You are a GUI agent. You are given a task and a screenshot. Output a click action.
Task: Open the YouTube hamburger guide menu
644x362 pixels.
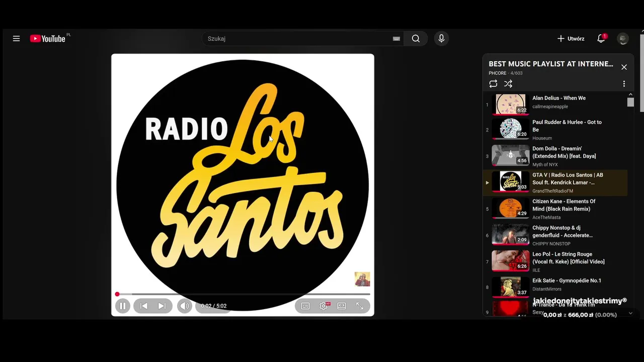(16, 39)
